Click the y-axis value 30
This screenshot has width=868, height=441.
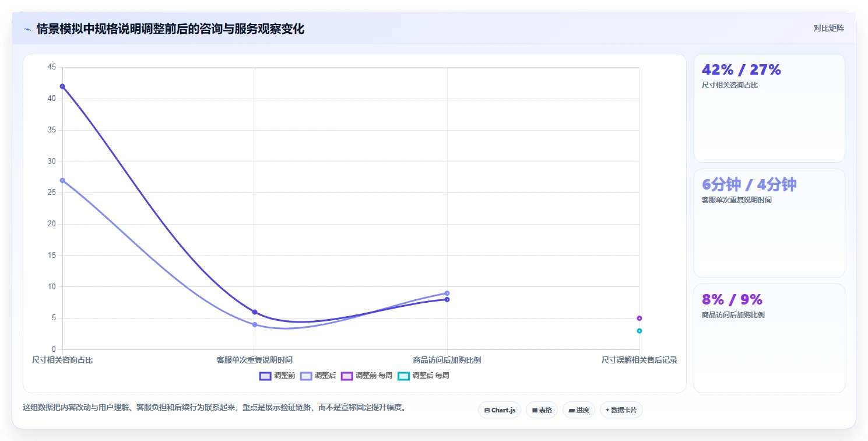(52, 161)
